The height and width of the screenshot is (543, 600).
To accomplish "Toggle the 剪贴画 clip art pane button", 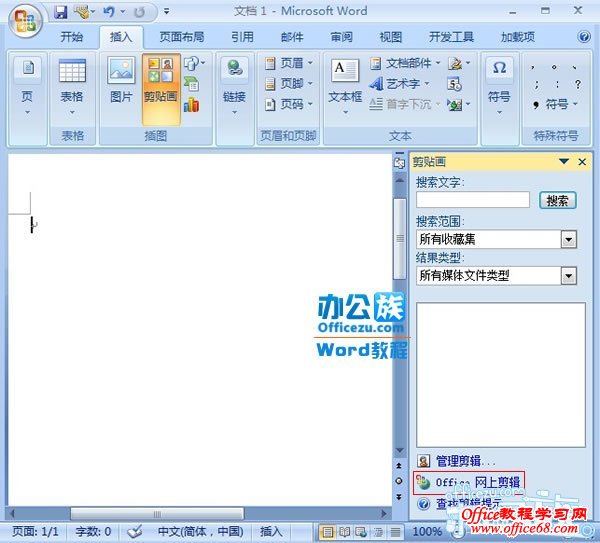I will pos(161,89).
